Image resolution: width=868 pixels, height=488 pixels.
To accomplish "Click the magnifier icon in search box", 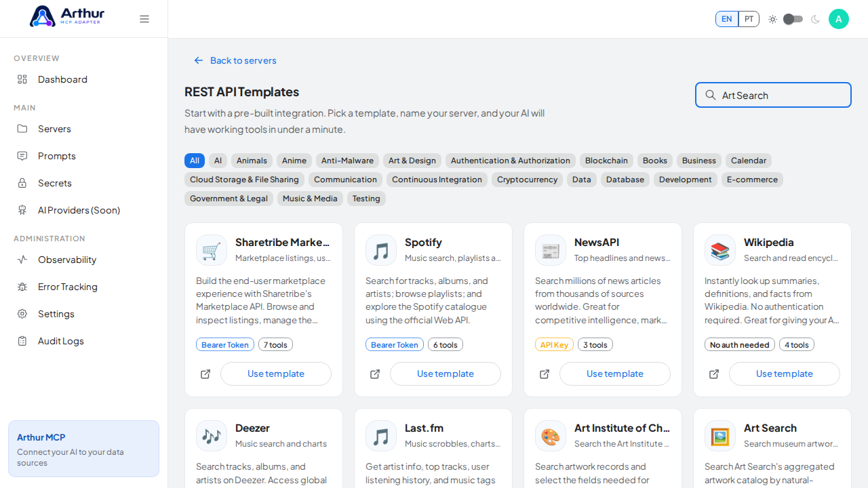I will click(711, 95).
